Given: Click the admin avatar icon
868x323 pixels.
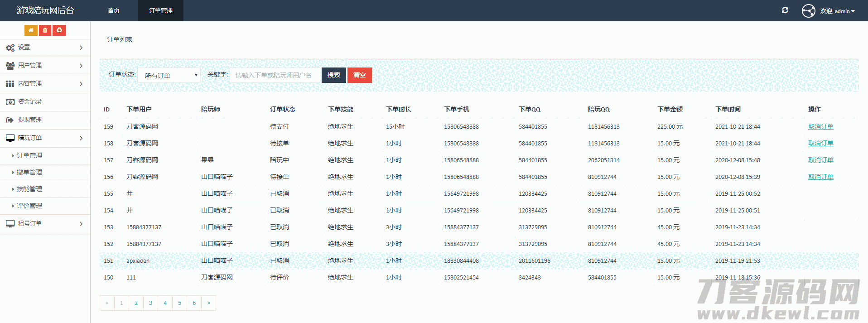Looking at the screenshot, I should (x=808, y=11).
